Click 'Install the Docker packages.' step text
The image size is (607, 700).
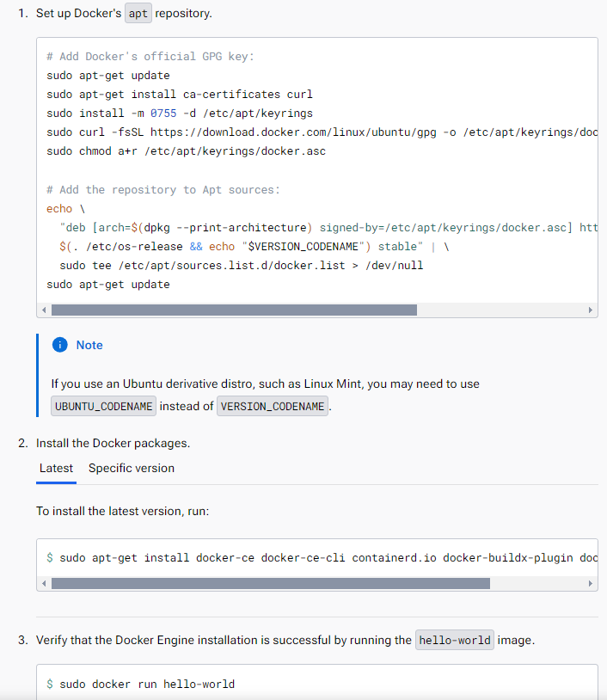coord(113,443)
